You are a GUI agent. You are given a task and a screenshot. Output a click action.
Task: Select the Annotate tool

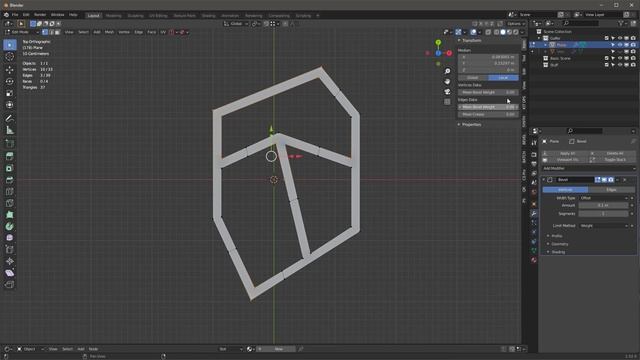[x=10, y=118]
